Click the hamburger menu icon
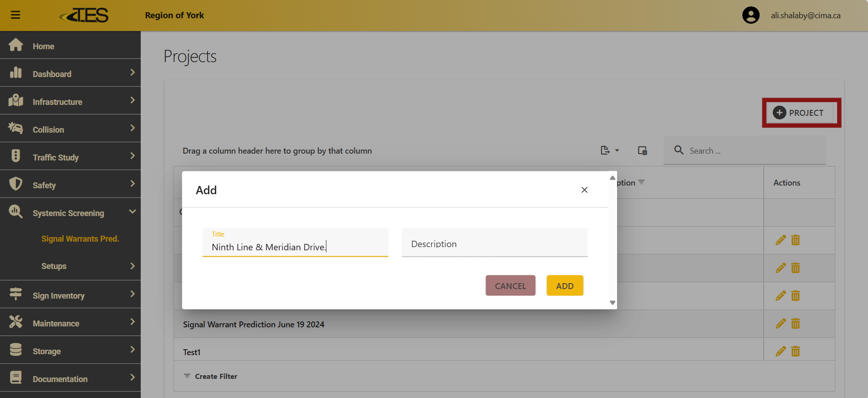The width and height of the screenshot is (868, 398). (x=15, y=15)
